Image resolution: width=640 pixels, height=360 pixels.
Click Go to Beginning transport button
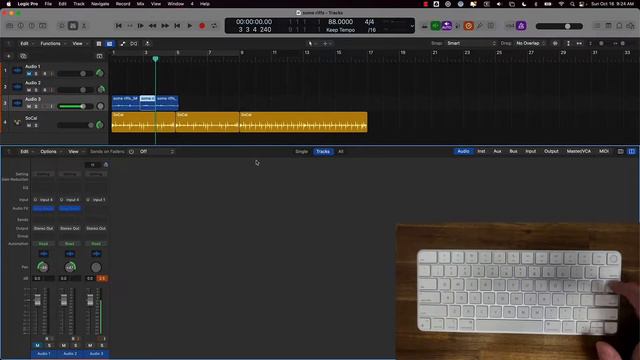[119, 26]
